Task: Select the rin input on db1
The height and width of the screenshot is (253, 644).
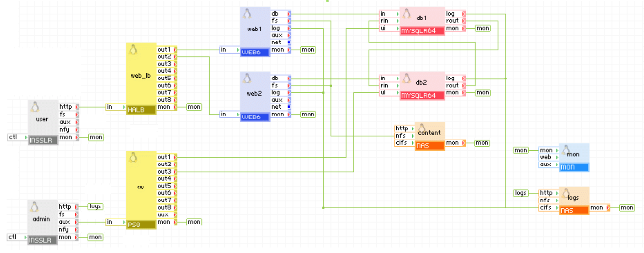Action: 389,21
